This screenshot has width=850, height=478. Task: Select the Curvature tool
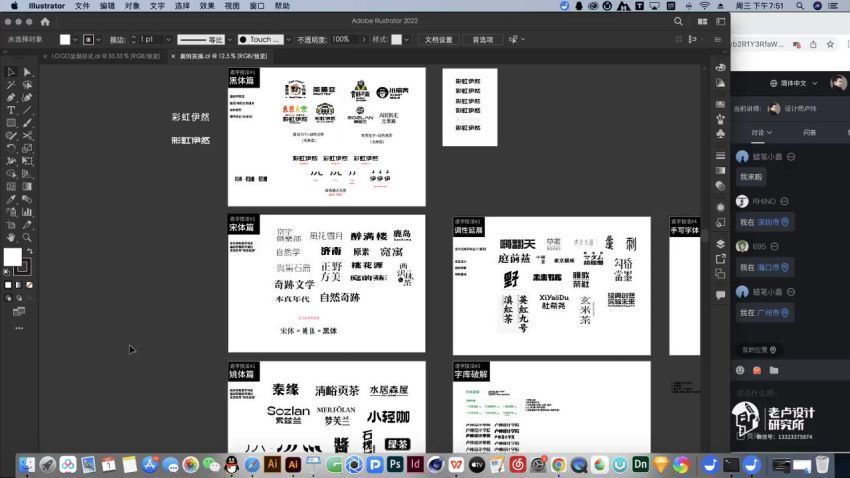click(27, 98)
